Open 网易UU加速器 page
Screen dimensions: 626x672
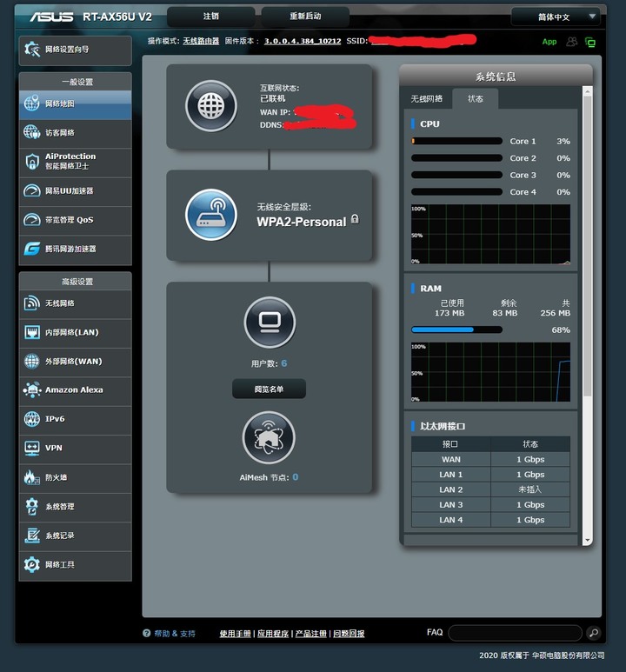coord(75,191)
